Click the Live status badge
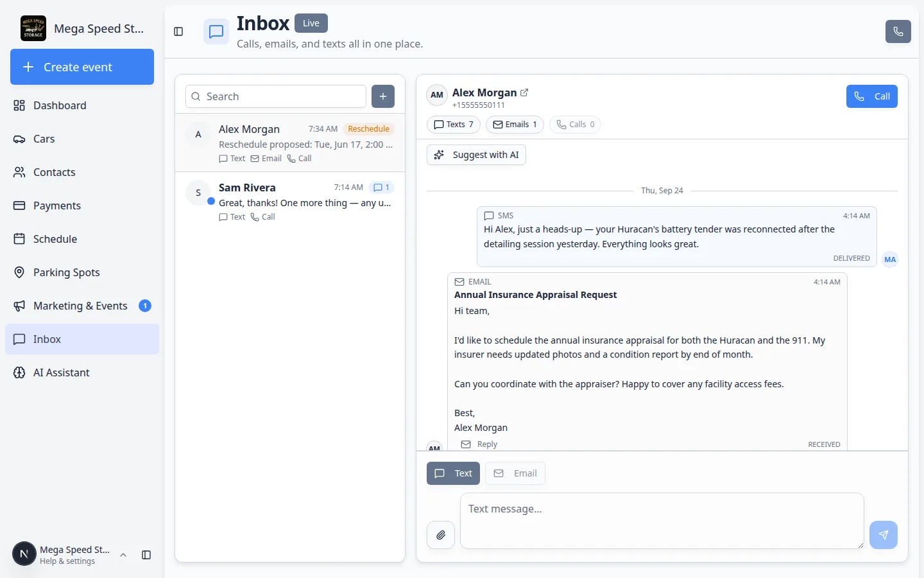 coord(311,23)
